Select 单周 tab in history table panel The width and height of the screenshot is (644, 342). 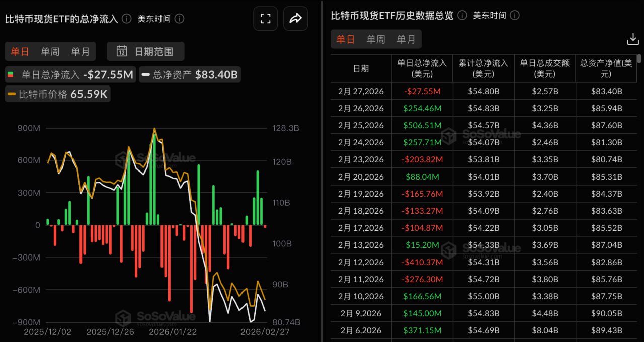click(376, 39)
